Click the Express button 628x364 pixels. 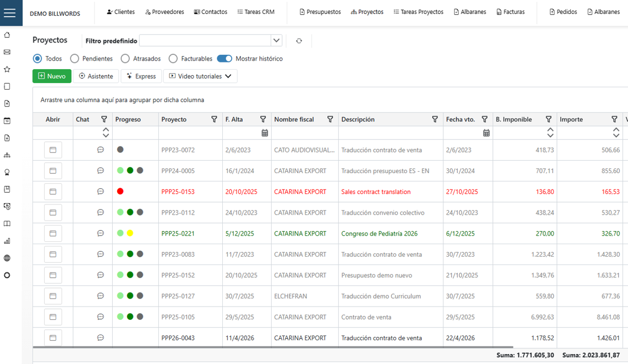pos(141,76)
